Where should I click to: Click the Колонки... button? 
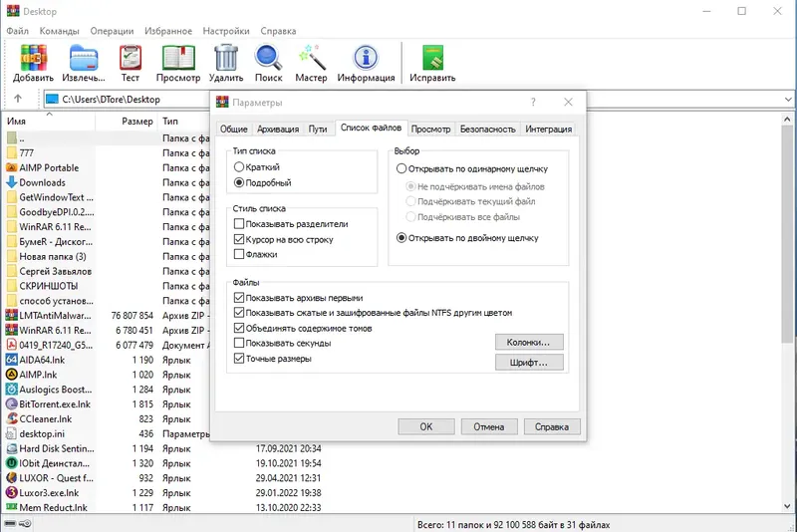click(529, 342)
